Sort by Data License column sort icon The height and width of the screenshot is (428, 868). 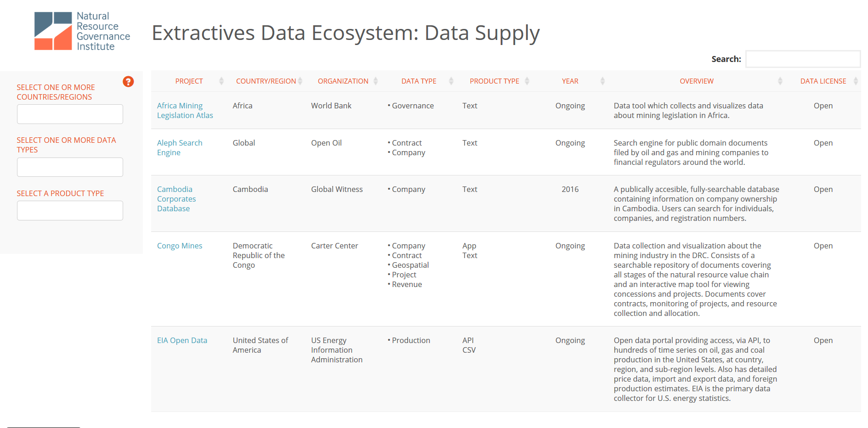856,81
